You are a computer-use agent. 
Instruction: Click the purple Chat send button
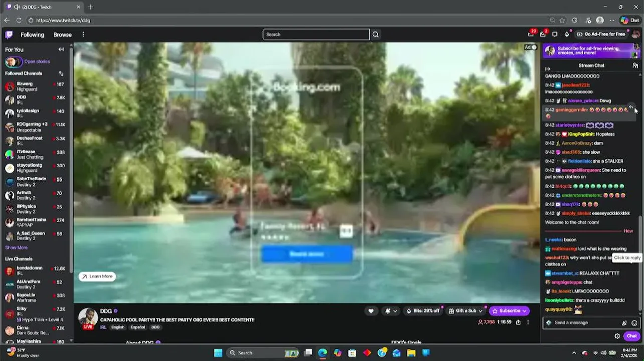(632, 336)
